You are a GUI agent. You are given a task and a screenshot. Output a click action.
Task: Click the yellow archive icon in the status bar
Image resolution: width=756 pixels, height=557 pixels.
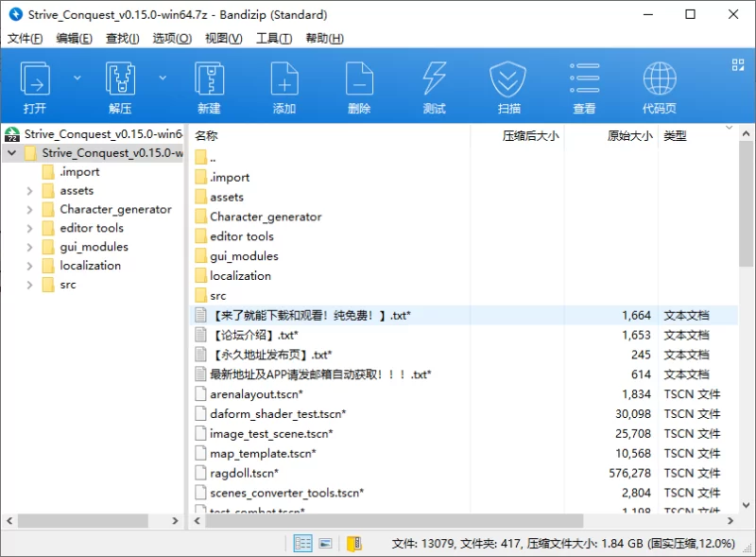354,544
